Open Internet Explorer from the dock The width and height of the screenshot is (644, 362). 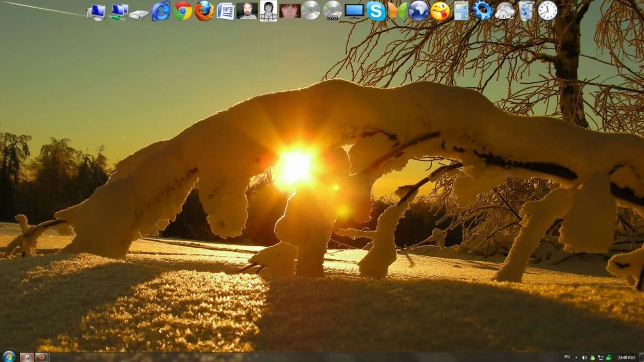coord(161,11)
